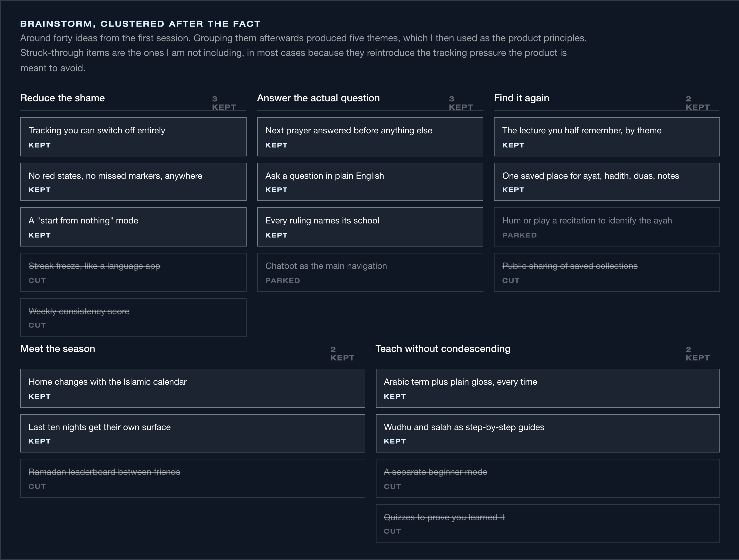Viewport: 739px width, 560px height.
Task: Click 'Home changes with the Islamic calendar' card
Action: click(x=193, y=388)
